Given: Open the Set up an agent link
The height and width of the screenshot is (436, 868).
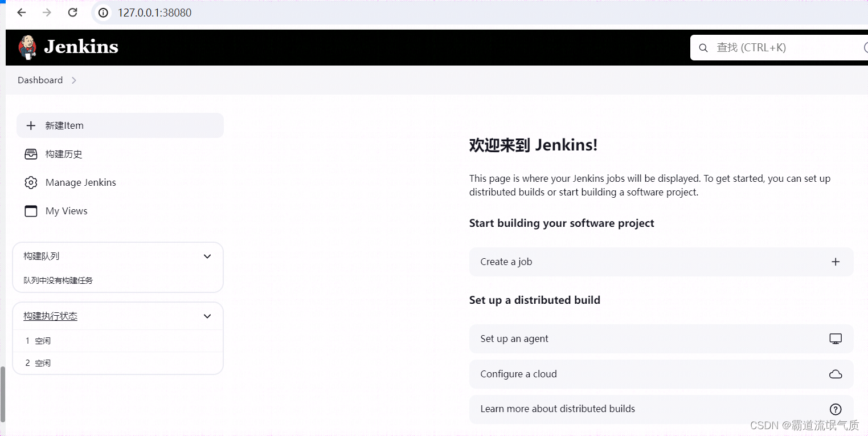Looking at the screenshot, I should click(x=514, y=339).
